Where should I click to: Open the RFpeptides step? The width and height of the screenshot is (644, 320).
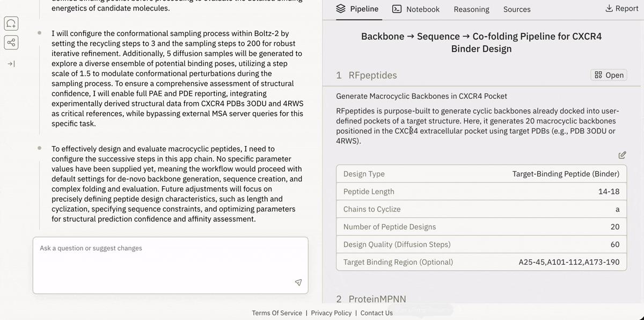click(x=609, y=75)
